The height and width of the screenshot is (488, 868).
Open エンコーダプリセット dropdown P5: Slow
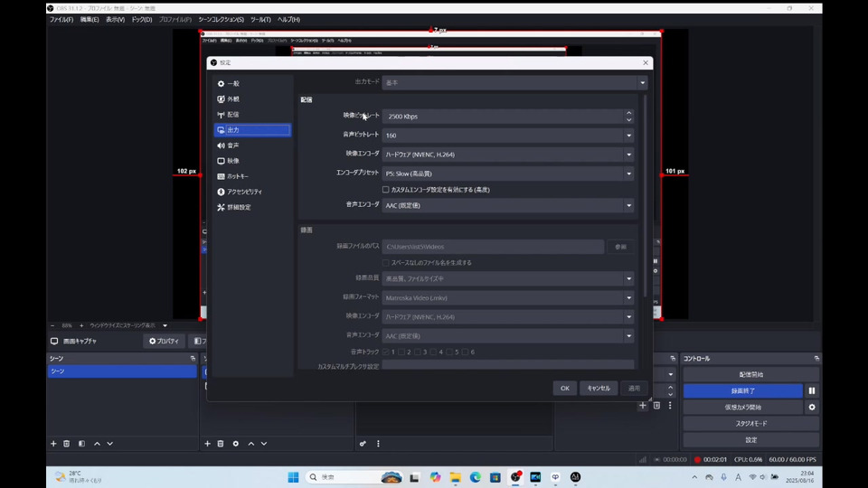click(x=507, y=174)
